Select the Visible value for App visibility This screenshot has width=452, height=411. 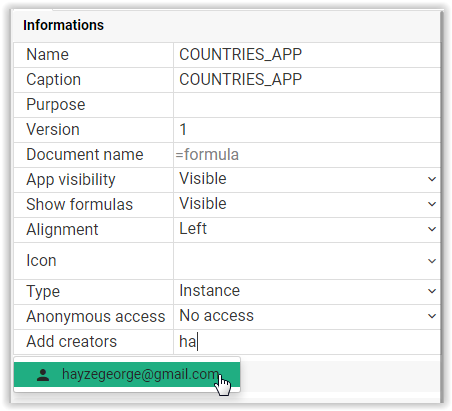[203, 179]
